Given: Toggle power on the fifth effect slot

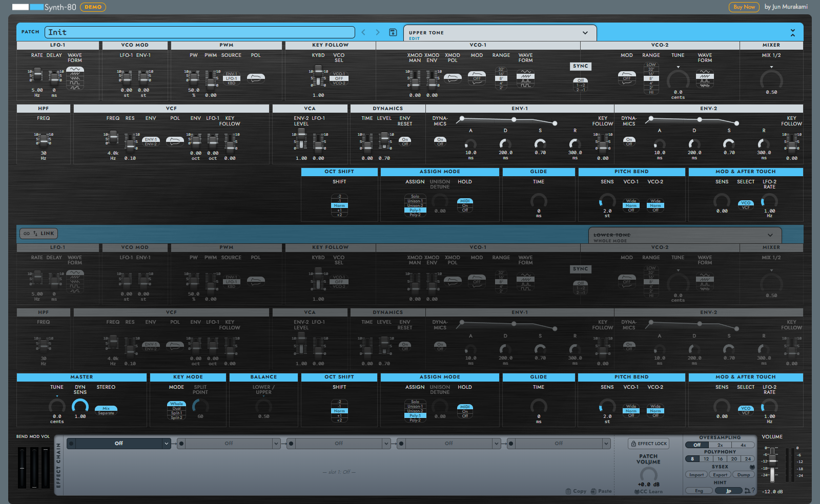Looking at the screenshot, I should coord(511,444).
